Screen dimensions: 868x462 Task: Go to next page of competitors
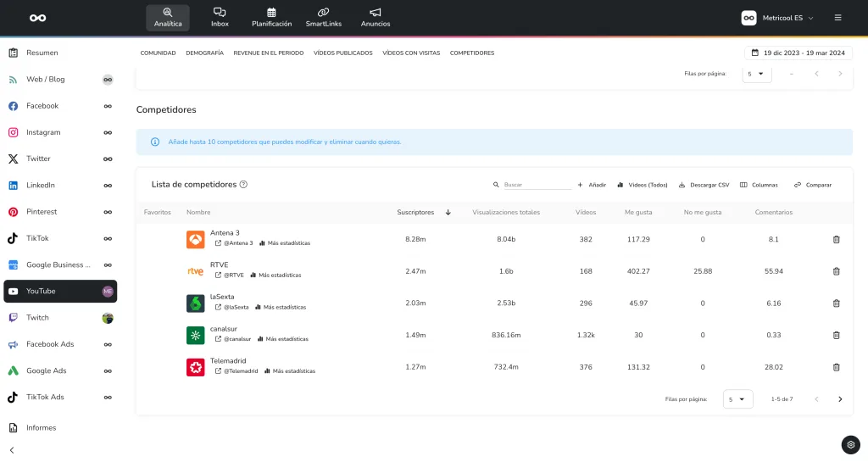[840, 399]
